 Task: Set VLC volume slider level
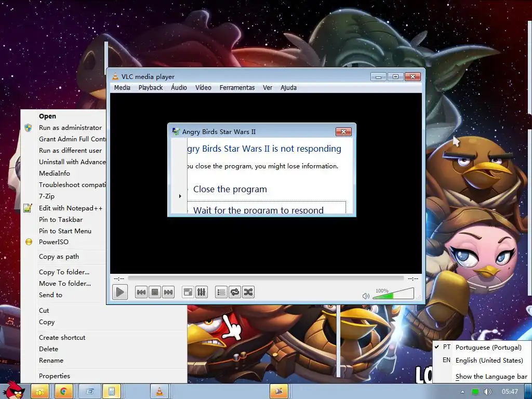pyautogui.click(x=393, y=294)
